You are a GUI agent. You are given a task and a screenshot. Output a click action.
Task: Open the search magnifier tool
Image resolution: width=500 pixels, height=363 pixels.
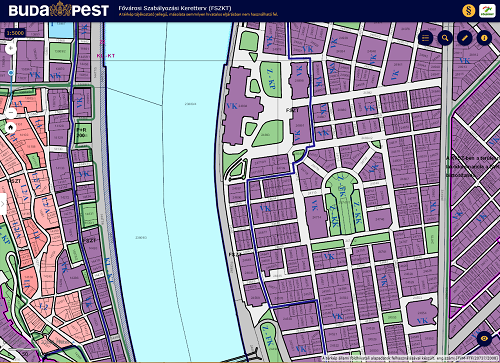pyautogui.click(x=445, y=38)
